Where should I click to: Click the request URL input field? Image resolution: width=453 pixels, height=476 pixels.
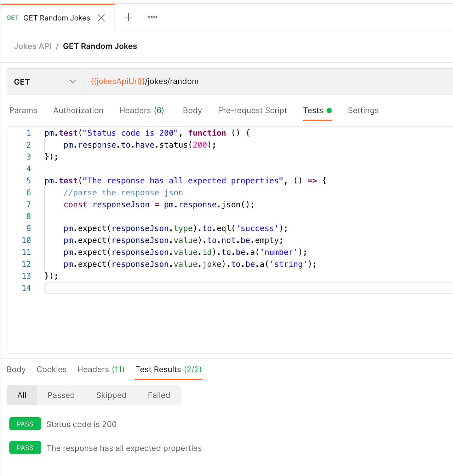pyautogui.click(x=248, y=81)
